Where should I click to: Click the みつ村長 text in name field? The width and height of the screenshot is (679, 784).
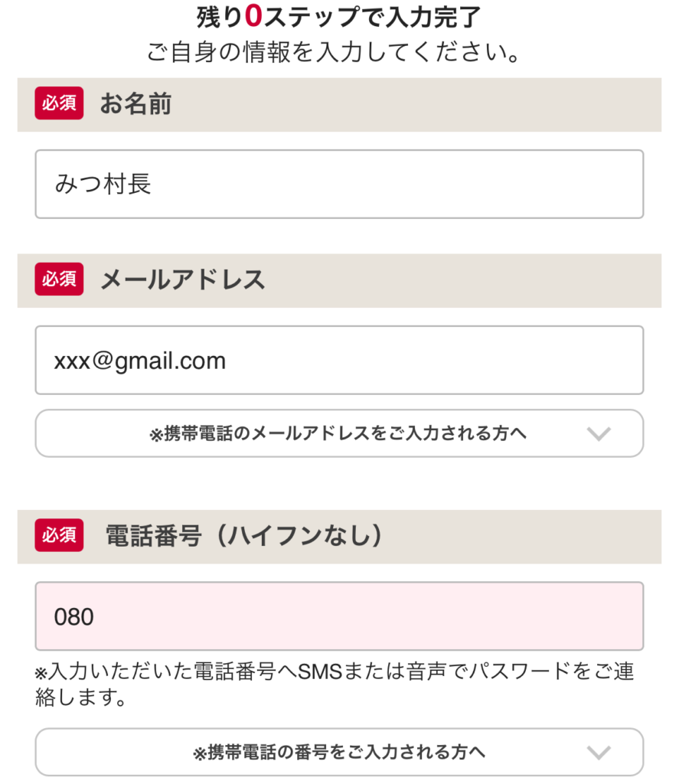(x=103, y=184)
